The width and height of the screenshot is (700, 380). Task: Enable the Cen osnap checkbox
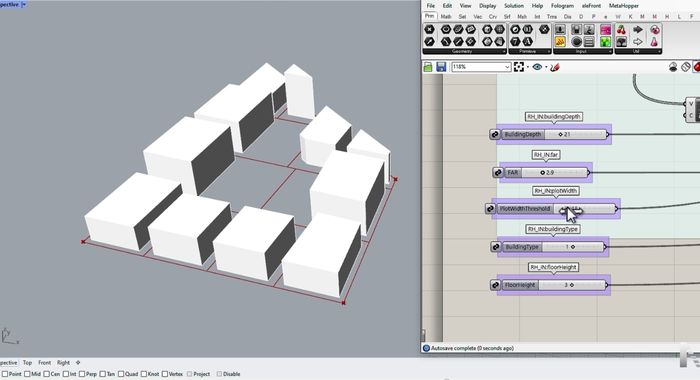pos(46,374)
